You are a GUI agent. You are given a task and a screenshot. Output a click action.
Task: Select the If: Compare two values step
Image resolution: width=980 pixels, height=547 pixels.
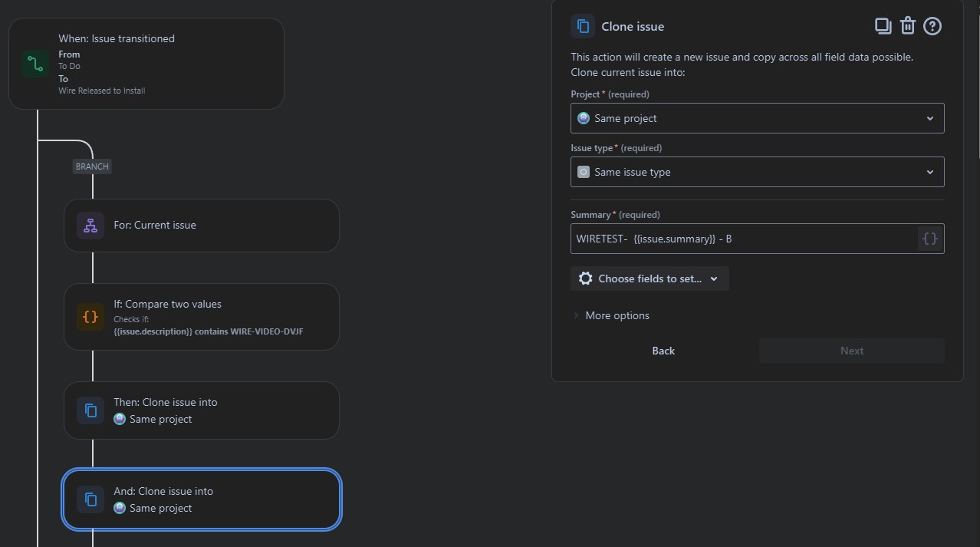click(x=201, y=316)
